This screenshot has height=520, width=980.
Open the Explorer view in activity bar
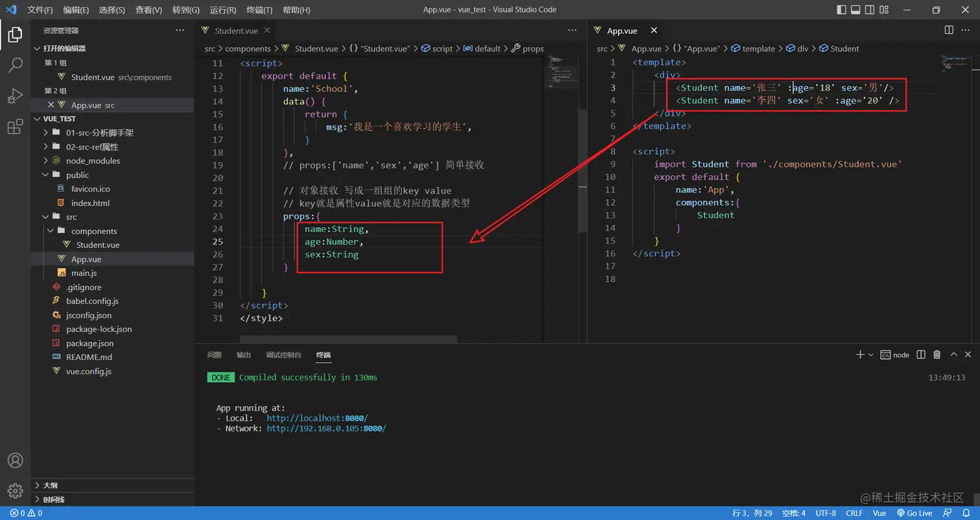15,34
